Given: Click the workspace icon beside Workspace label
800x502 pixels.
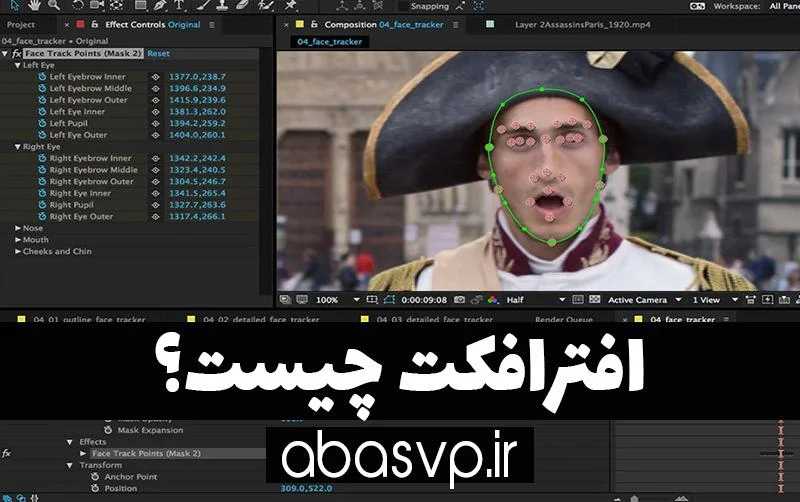Looking at the screenshot, I should click(697, 6).
